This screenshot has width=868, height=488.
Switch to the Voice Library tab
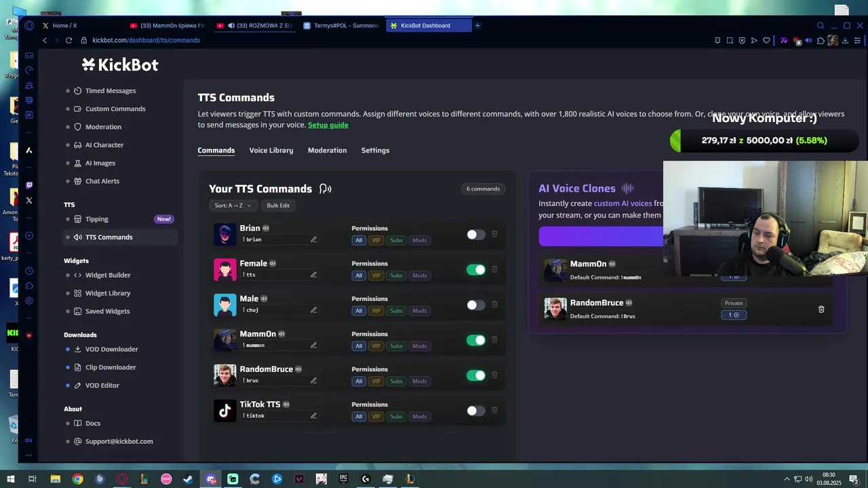point(271,150)
